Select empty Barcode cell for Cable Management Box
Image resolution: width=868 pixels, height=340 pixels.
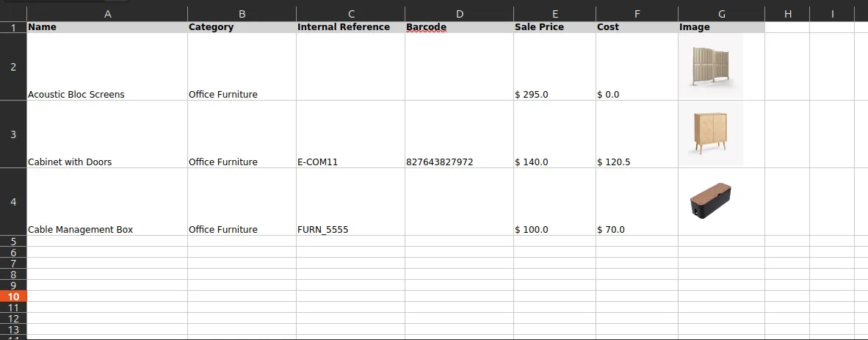pyautogui.click(x=459, y=201)
